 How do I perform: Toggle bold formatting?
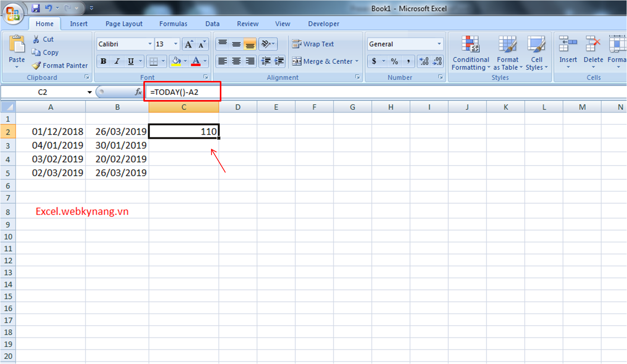[103, 61]
